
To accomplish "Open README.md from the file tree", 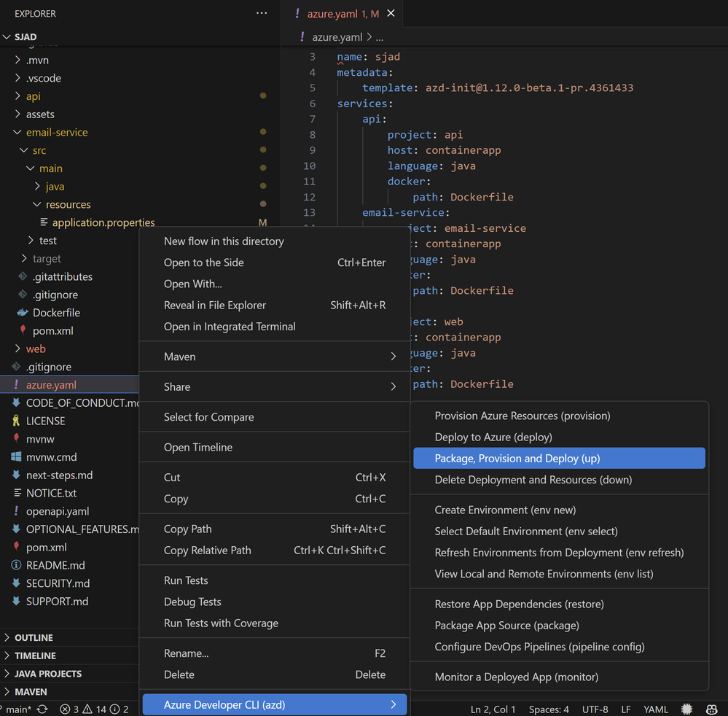I will point(55,565).
